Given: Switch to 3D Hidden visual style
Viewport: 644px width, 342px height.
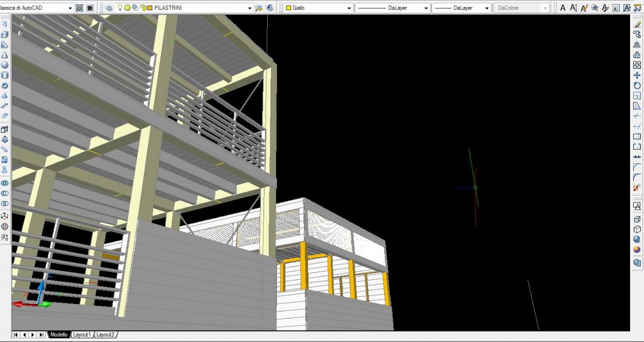Looking at the screenshot, I should coord(637,229).
